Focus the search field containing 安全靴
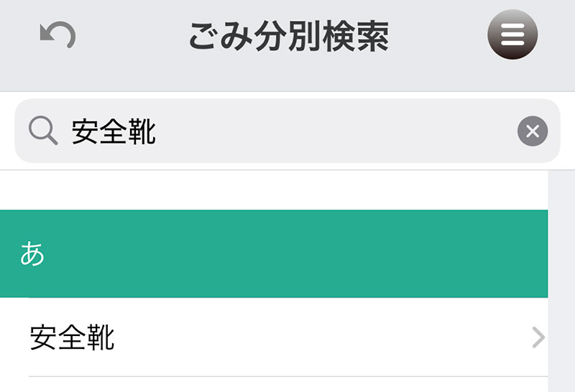Screen dimensions: 575x392 point(287,131)
